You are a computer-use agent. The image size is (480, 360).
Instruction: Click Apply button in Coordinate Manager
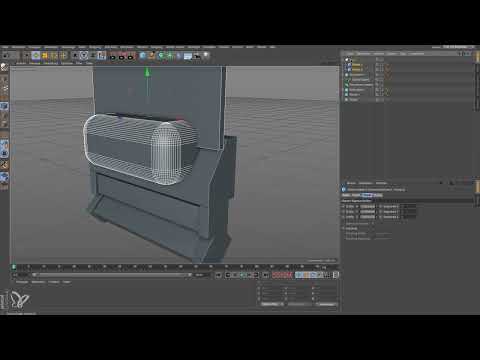(326, 304)
